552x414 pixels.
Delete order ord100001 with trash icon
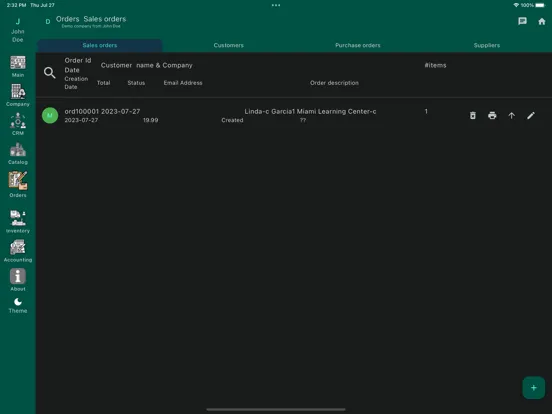click(x=473, y=115)
